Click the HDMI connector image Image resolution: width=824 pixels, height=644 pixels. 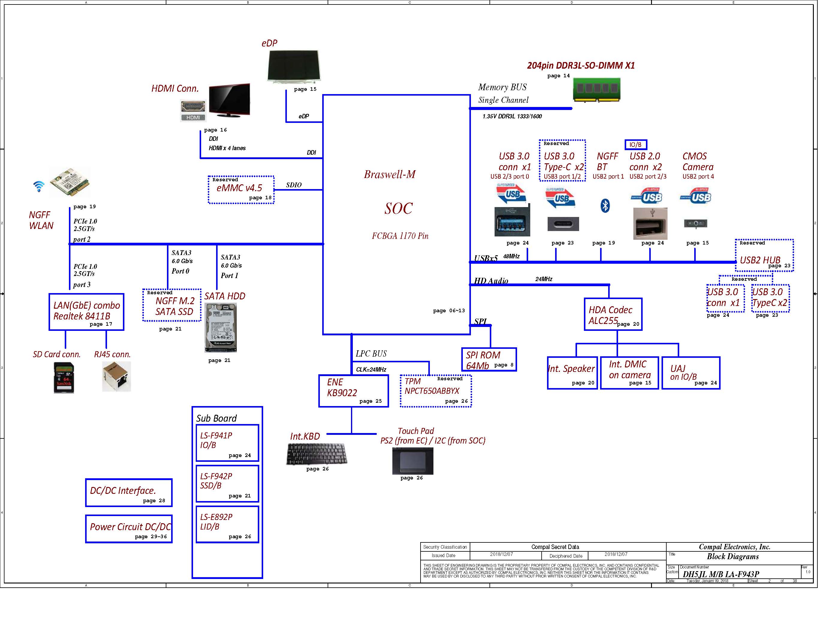coord(193,111)
